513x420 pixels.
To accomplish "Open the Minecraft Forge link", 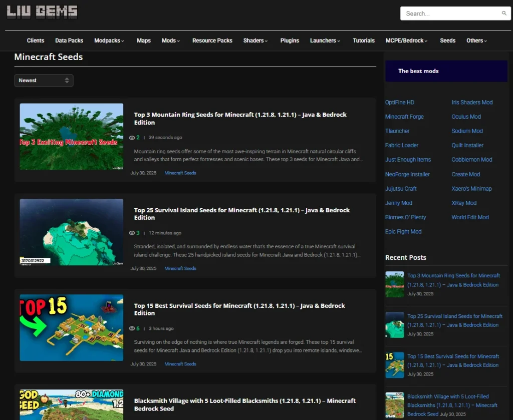I will pos(404,117).
